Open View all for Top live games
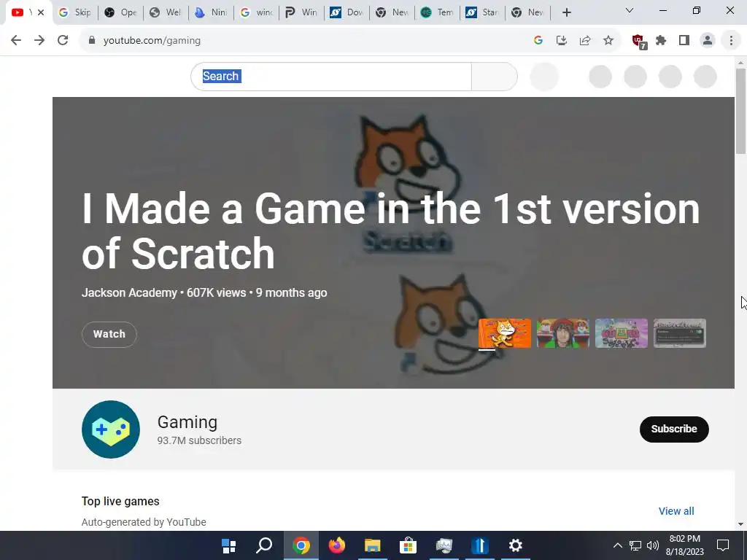Viewport: 747px width, 560px height. pyautogui.click(x=676, y=511)
